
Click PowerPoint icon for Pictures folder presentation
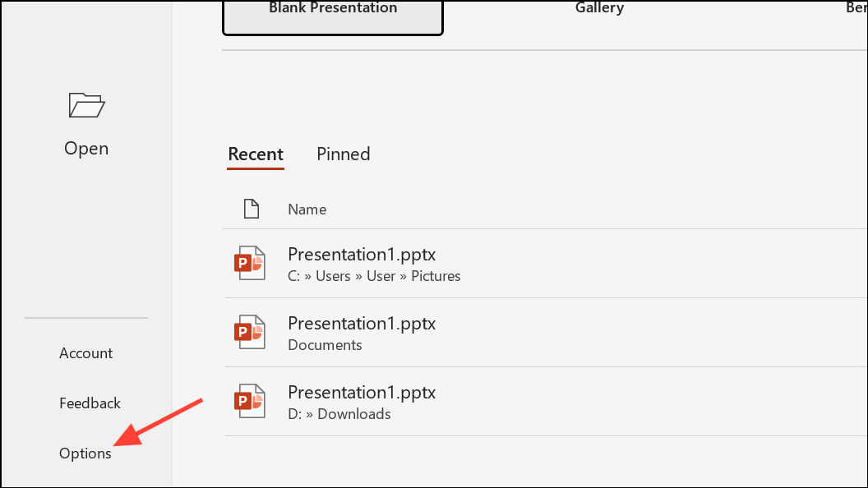click(x=250, y=263)
